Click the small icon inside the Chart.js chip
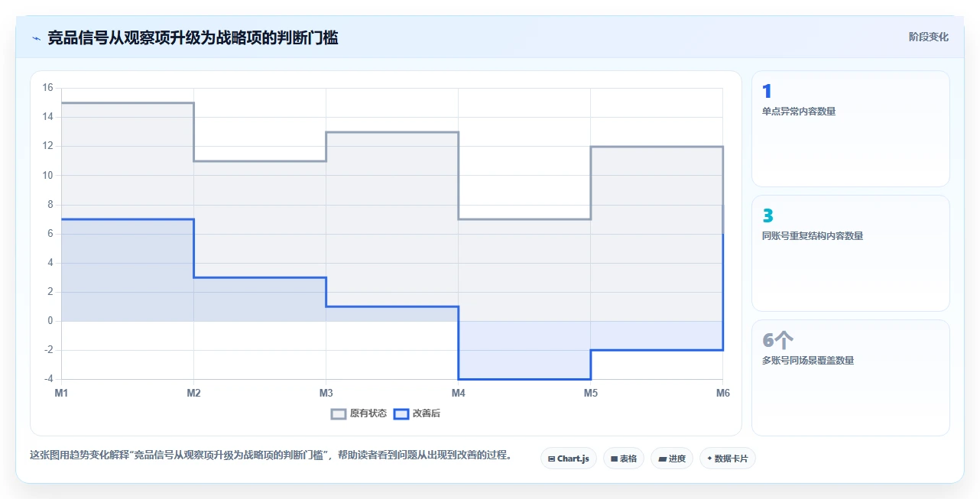Viewport: 980px width, 499px height. (x=551, y=459)
